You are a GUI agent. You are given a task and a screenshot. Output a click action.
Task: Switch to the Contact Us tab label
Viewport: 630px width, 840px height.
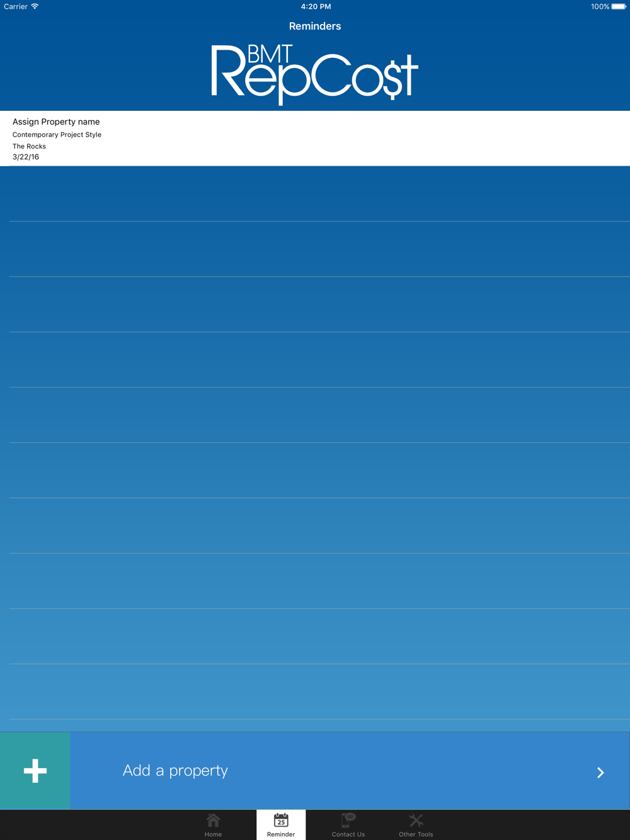(x=348, y=834)
